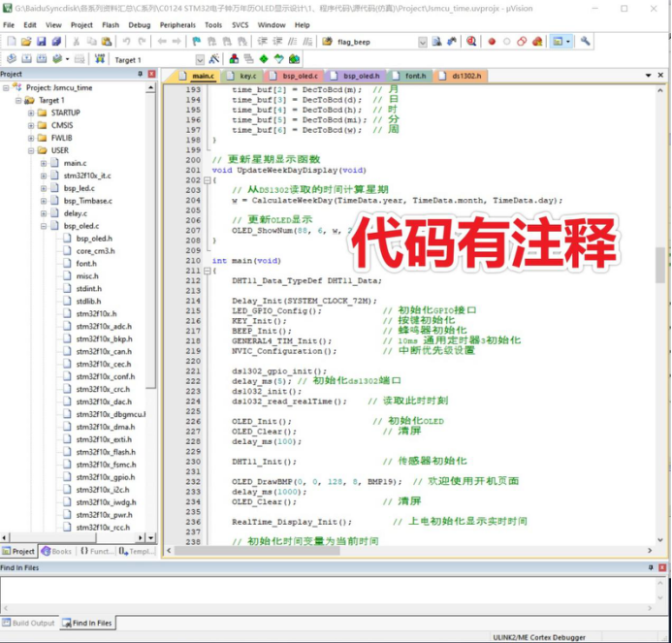Switch to Books panel tab
Viewport: 672px width, 643px height.
click(x=56, y=551)
